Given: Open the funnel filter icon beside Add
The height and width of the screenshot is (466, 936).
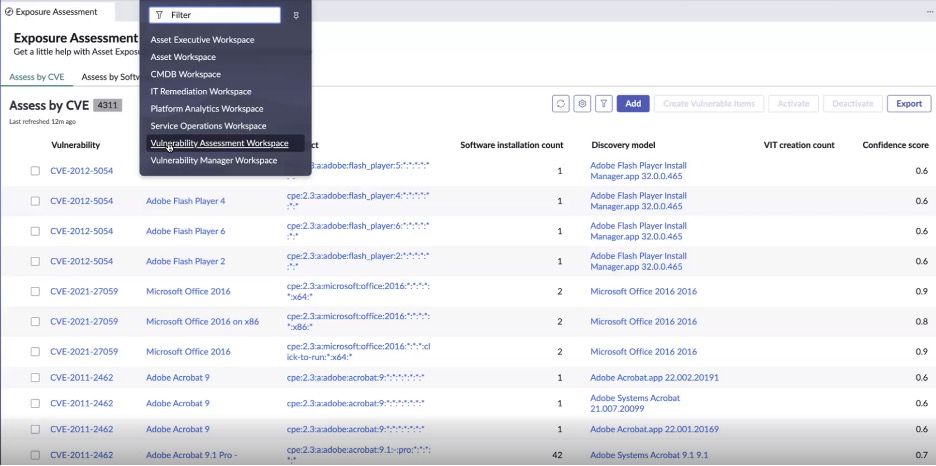Looking at the screenshot, I should 604,104.
